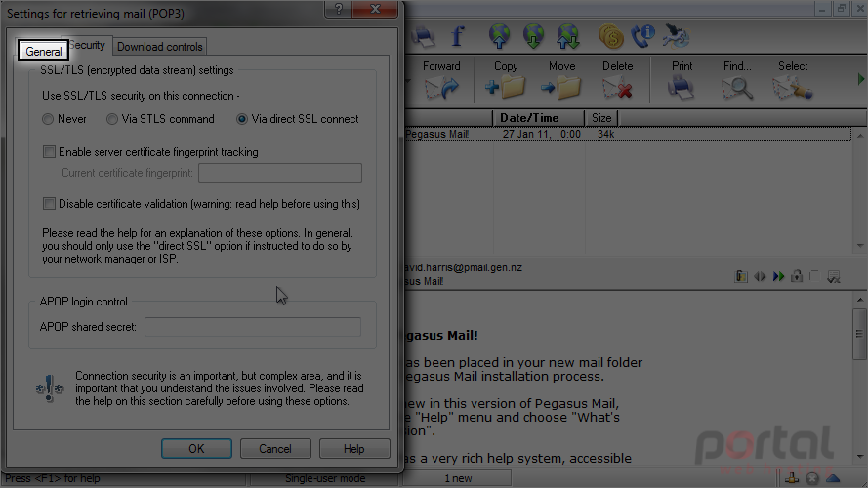Click the network connection status bar icon
Image resolution: width=868 pixels, height=488 pixels.
792,478
